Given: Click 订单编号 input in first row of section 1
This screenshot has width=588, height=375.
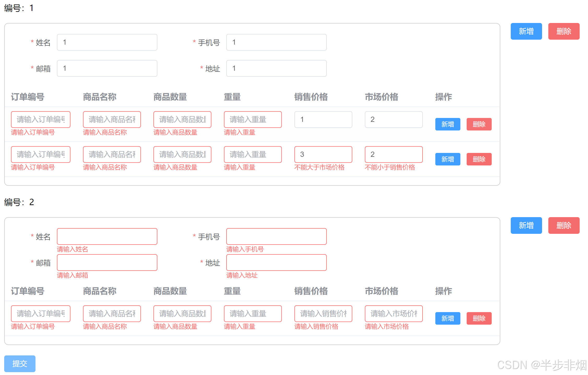Looking at the screenshot, I should coord(40,120).
